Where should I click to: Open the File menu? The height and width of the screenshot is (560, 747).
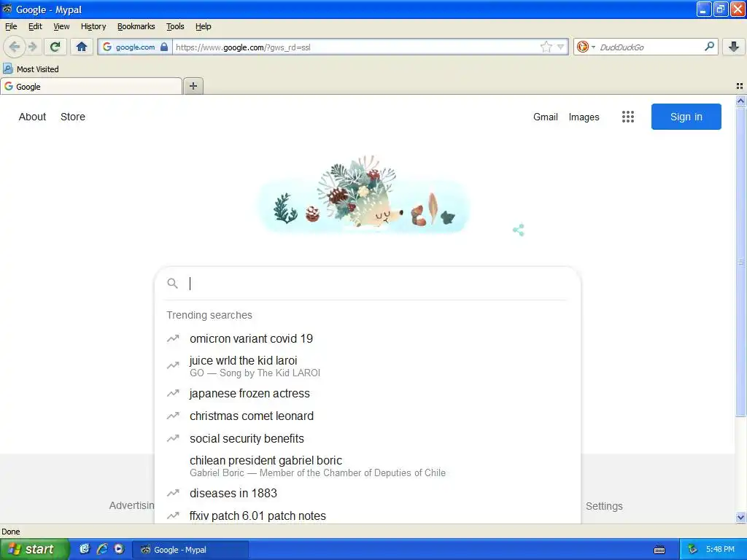pyautogui.click(x=11, y=27)
